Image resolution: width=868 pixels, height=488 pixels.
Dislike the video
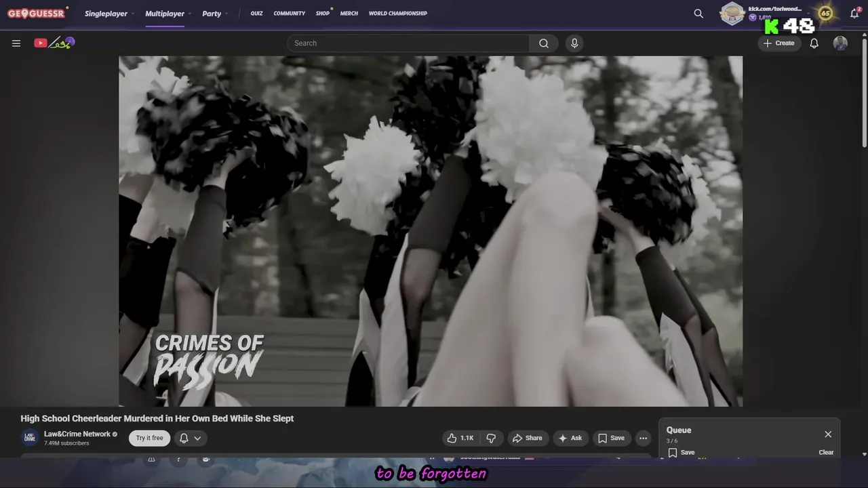[x=491, y=438]
